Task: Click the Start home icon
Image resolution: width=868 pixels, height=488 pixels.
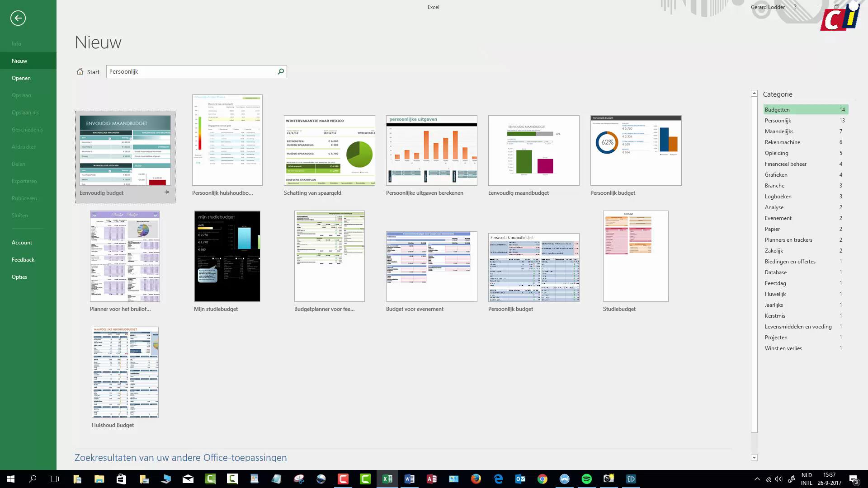Action: pyautogui.click(x=80, y=71)
